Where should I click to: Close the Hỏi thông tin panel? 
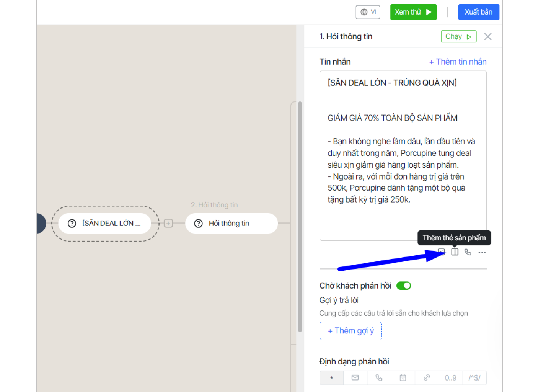tap(487, 37)
